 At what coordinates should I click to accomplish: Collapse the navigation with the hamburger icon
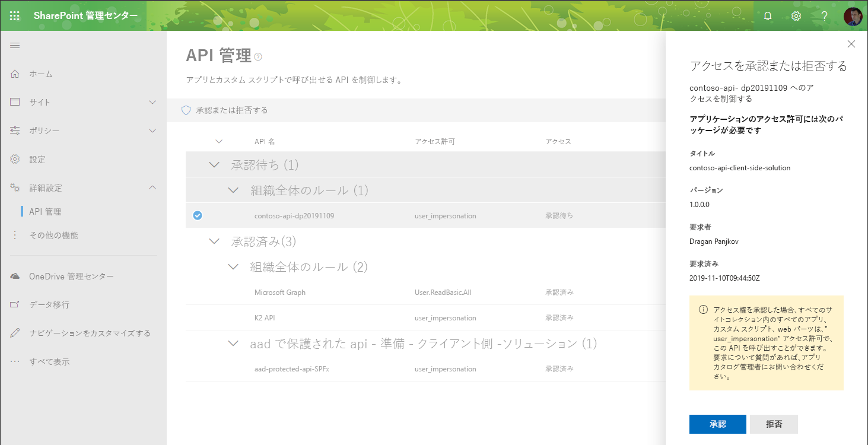15,44
